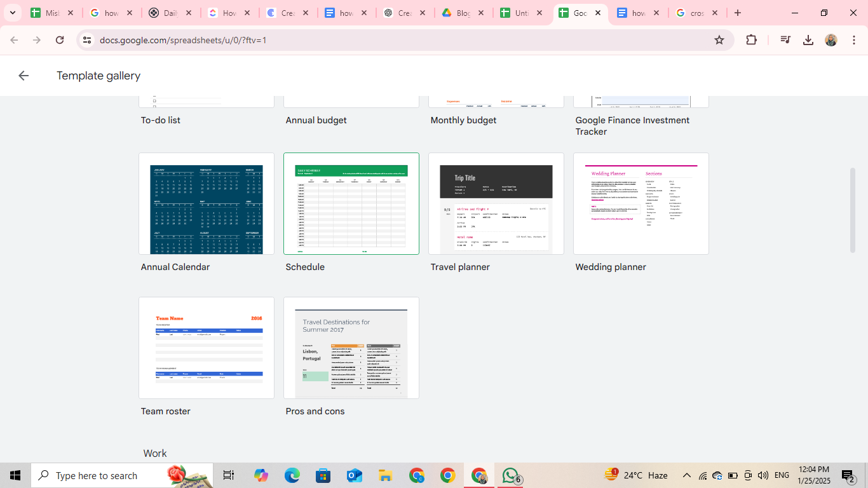
Task: Close the active Goo... Sheets tab
Action: (598, 13)
